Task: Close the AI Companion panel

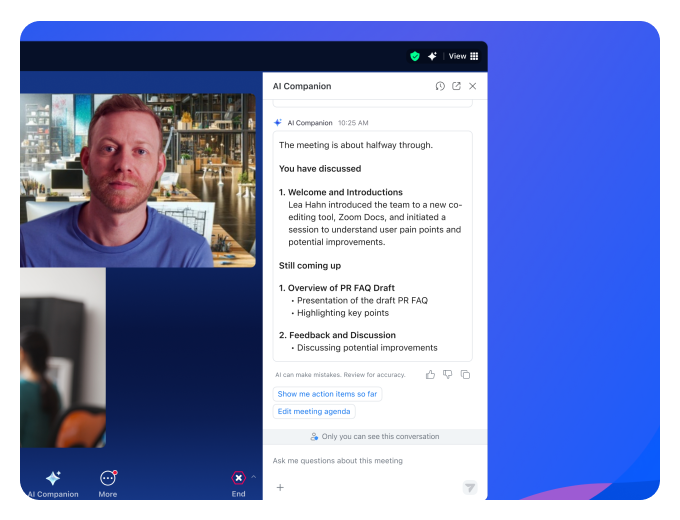Action: 473,87
